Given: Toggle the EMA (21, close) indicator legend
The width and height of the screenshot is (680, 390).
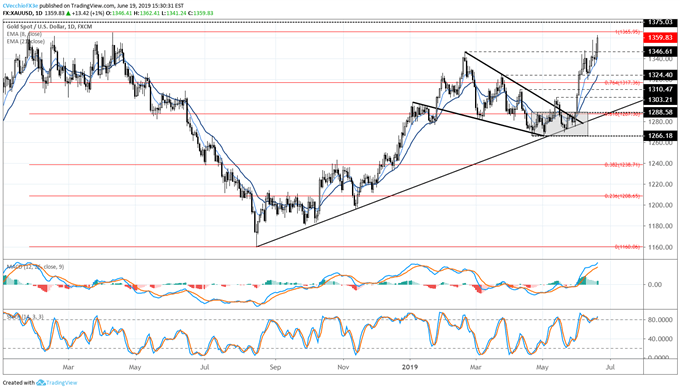Looking at the screenshot, I should click(25, 41).
